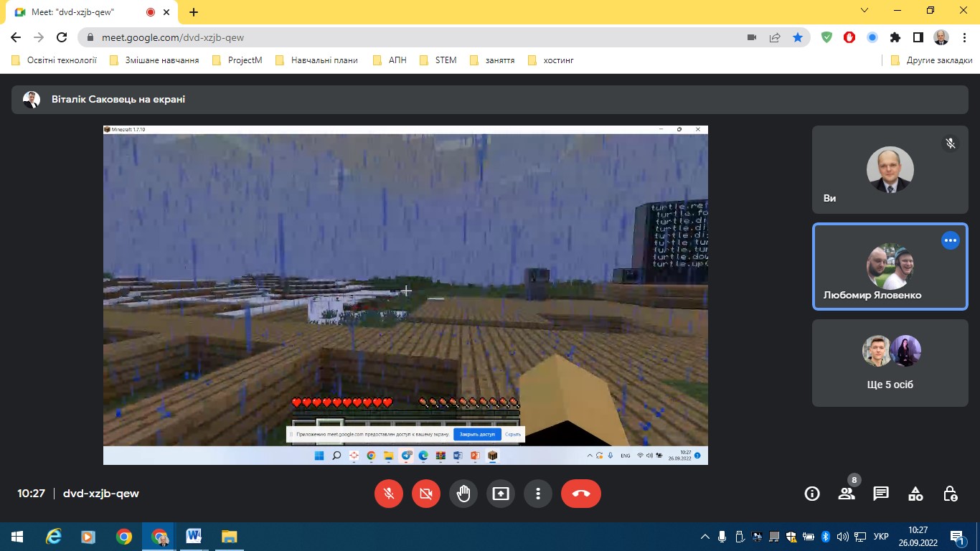This screenshot has width=980, height=551.
Task: Click the Bluetooth tray icon
Action: (x=826, y=537)
